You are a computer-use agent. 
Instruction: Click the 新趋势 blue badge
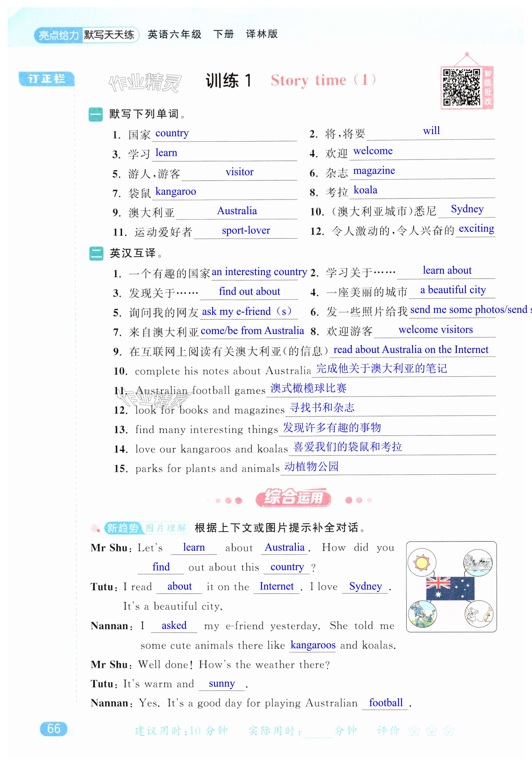[x=122, y=528]
